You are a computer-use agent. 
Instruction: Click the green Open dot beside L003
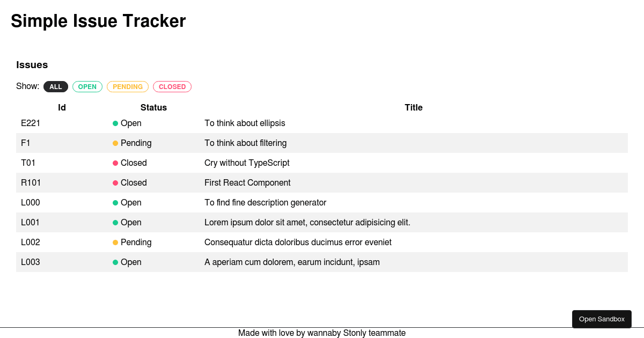tap(115, 262)
